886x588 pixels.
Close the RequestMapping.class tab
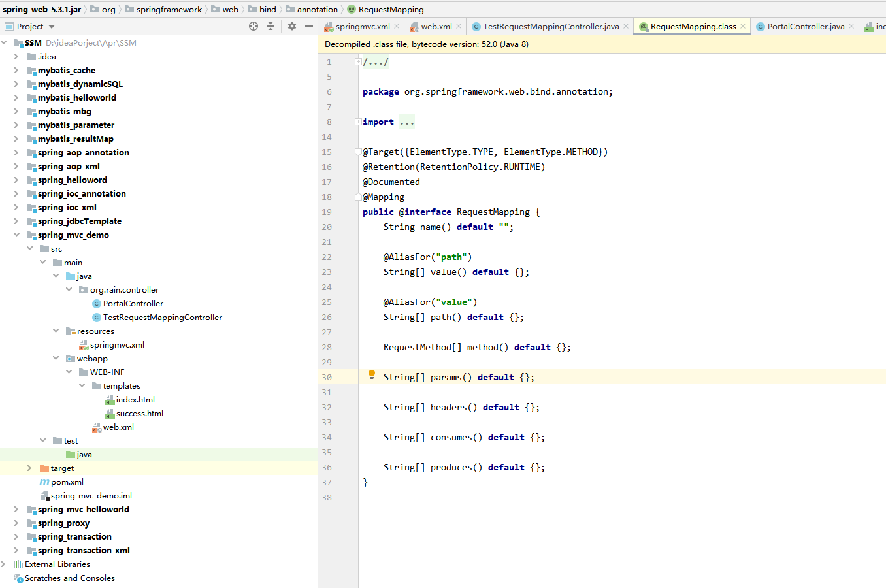(x=743, y=26)
